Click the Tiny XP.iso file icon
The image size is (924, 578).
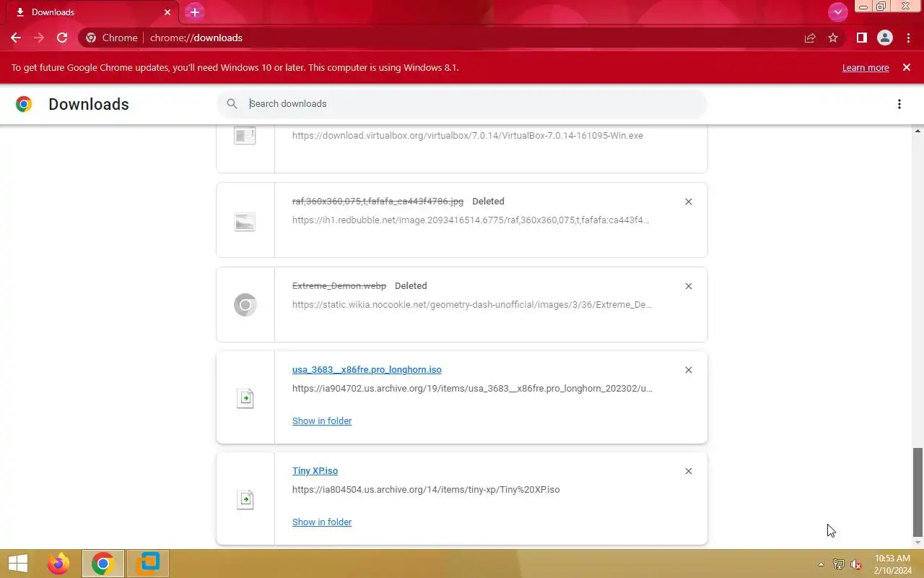pos(245,499)
